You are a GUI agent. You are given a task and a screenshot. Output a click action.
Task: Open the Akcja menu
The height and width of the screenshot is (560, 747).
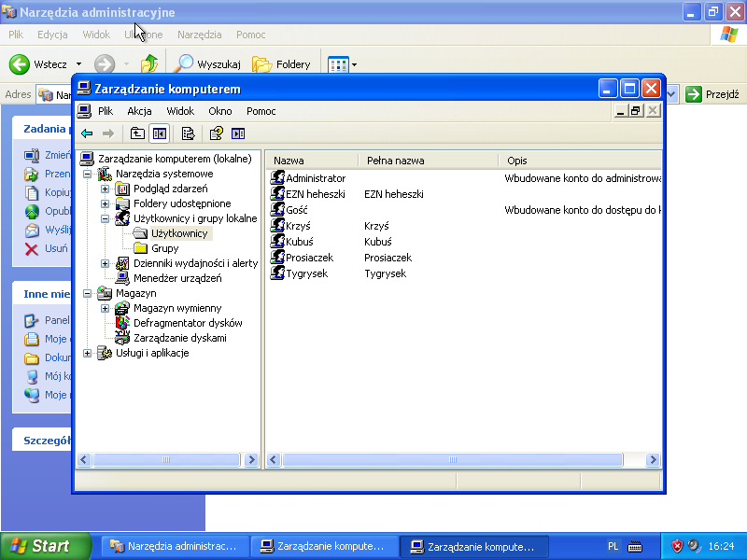coord(139,111)
